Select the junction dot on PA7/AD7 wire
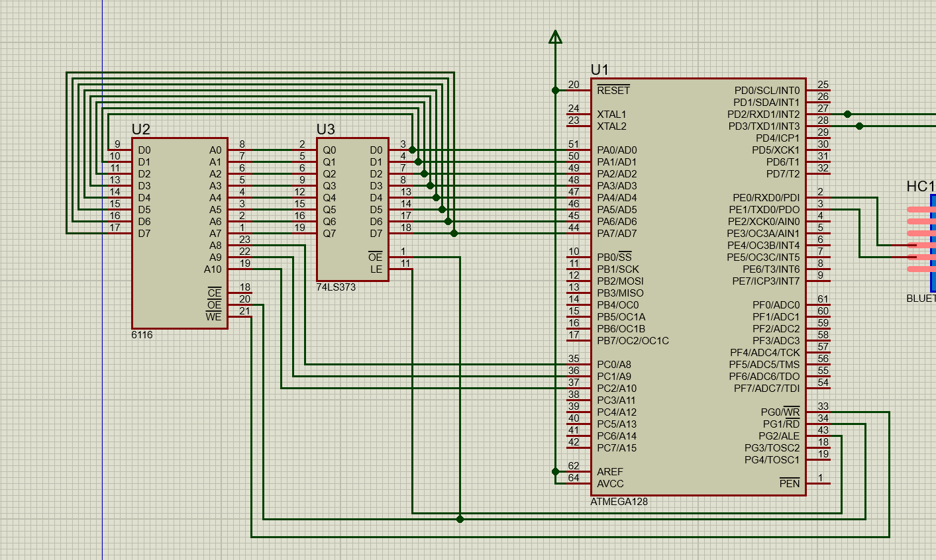936x560 pixels. click(x=454, y=233)
